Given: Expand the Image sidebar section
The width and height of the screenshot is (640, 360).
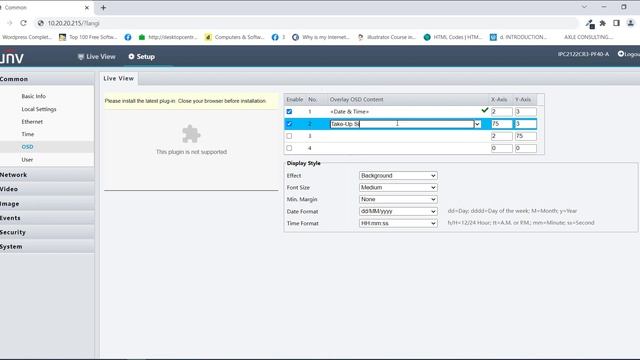Looking at the screenshot, I should click(x=47, y=204).
